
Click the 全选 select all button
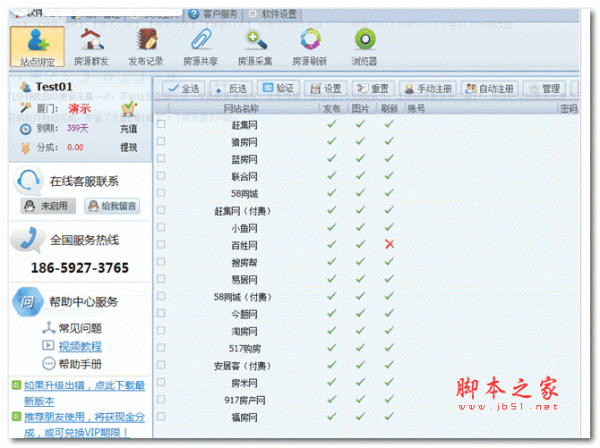[x=184, y=89]
